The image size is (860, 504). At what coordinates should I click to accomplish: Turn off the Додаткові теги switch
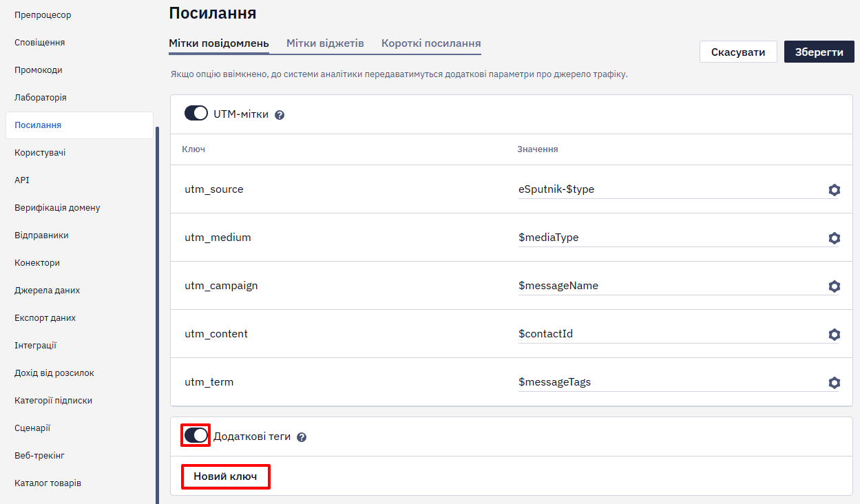tap(196, 435)
